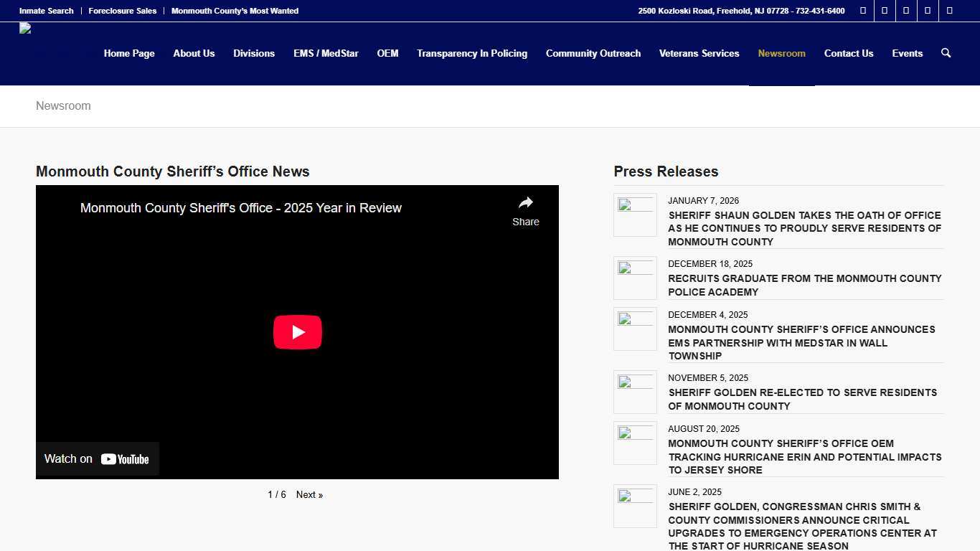Screen dimensions: 980x551
Task: Open thumbnail beside Hurricane Erin press release
Action: point(635,443)
